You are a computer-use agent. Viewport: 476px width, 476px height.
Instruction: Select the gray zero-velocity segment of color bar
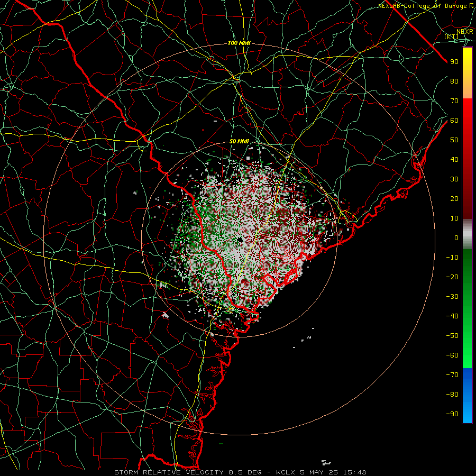(467, 234)
